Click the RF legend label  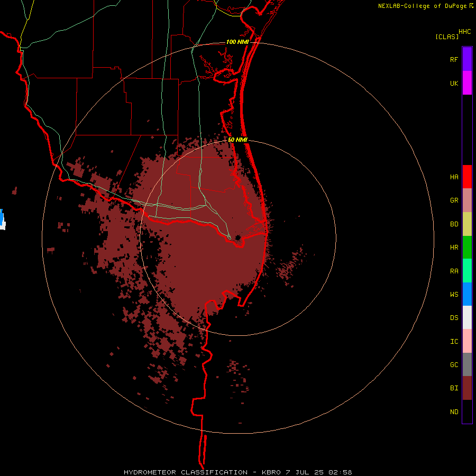(454, 59)
